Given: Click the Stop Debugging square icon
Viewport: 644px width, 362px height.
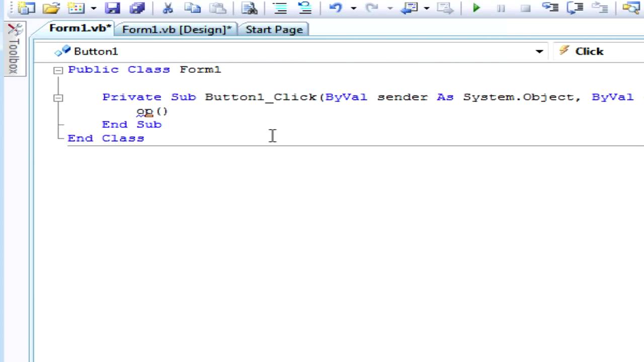Looking at the screenshot, I should 525,8.
